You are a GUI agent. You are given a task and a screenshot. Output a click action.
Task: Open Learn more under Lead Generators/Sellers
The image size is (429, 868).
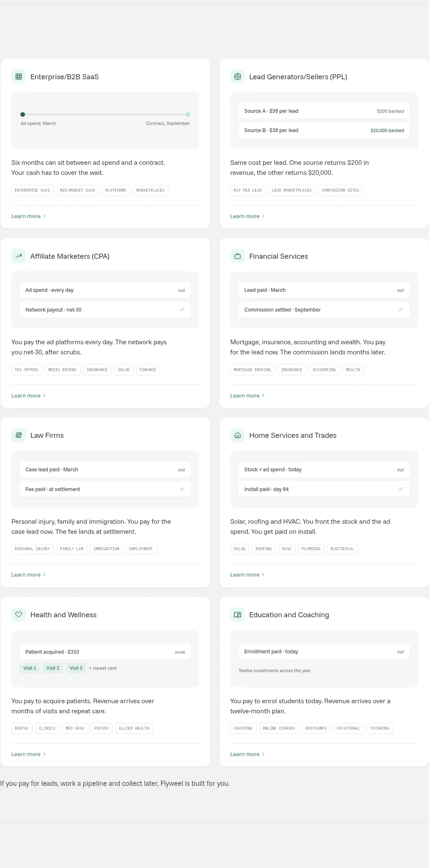click(x=247, y=216)
